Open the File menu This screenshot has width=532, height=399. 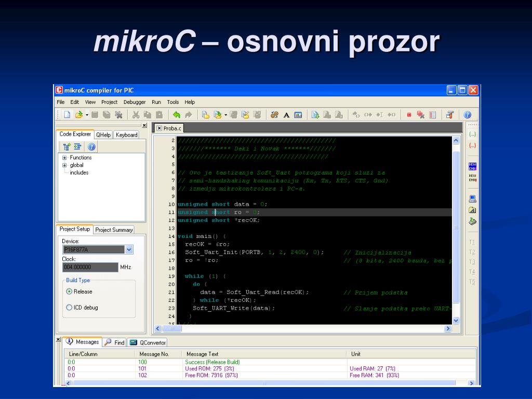click(x=61, y=102)
